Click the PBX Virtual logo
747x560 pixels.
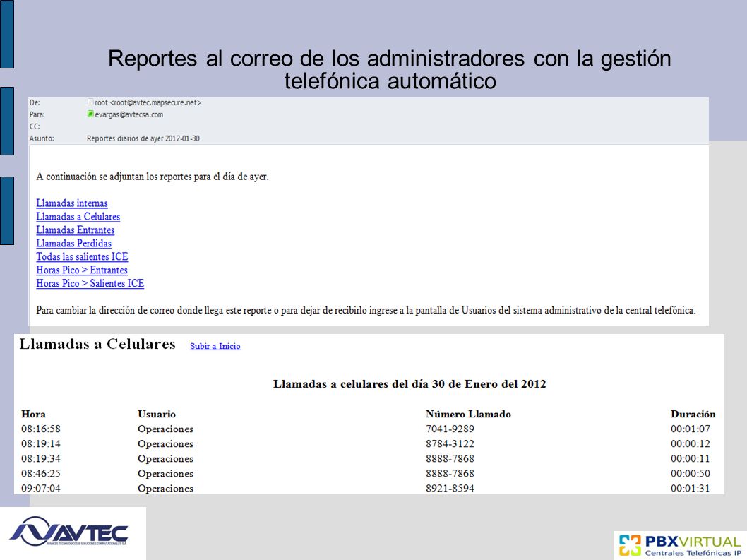680,546
